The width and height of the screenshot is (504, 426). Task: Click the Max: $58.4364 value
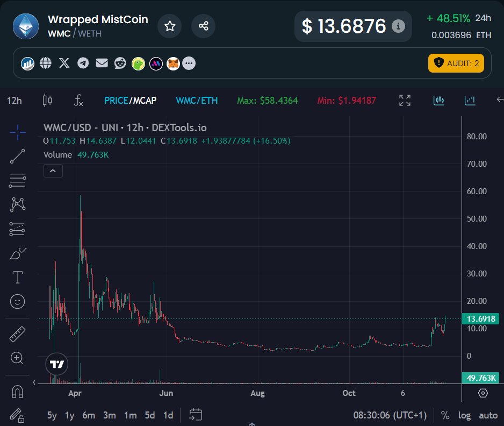(268, 101)
